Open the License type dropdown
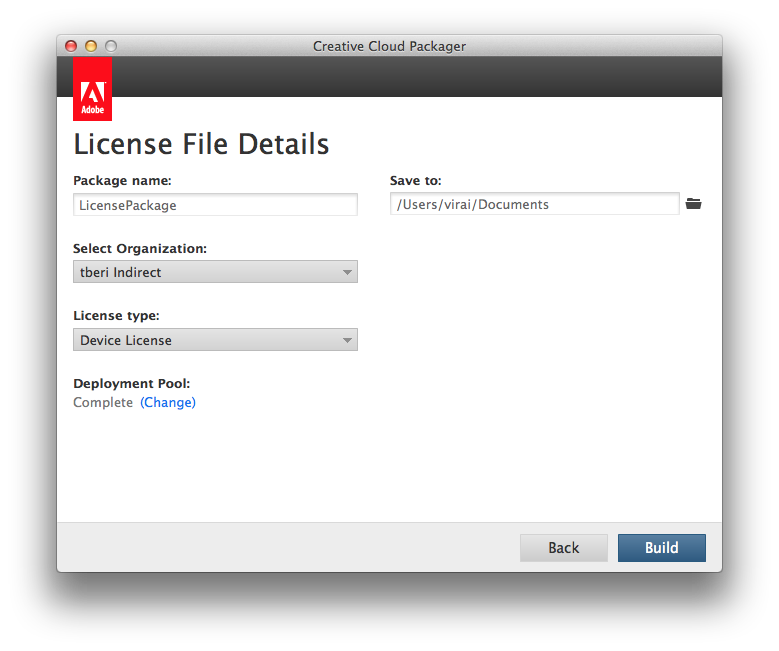 coord(215,340)
